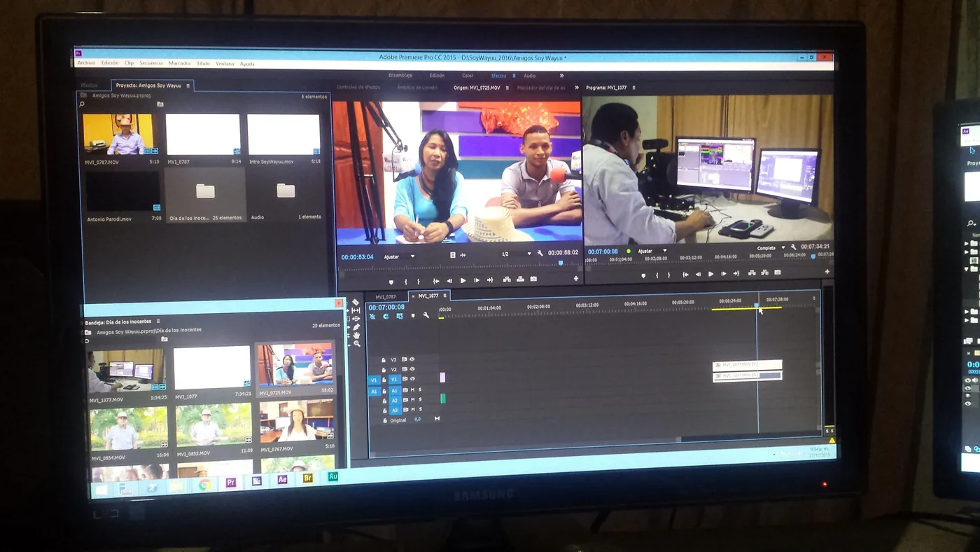Open Adobe Bridge from the taskbar

[x=307, y=478]
